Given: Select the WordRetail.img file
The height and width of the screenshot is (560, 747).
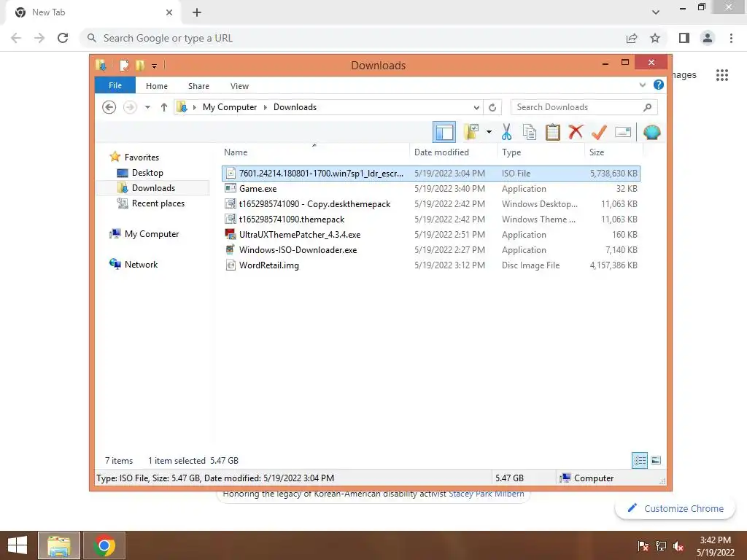Looking at the screenshot, I should click(430, 265).
